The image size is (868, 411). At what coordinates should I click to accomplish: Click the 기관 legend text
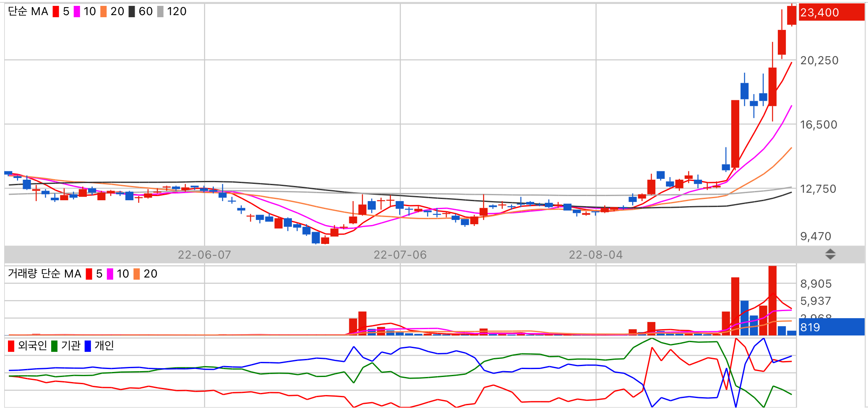tap(70, 346)
